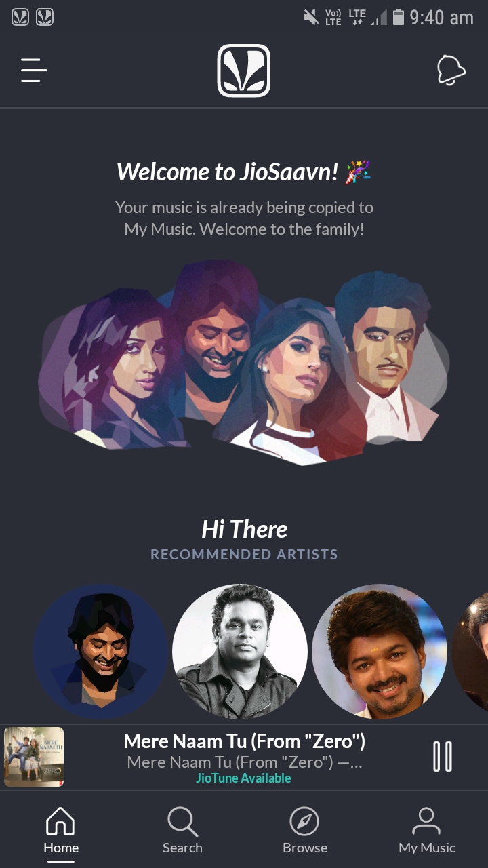Tap the JioTune Available link
This screenshot has height=868, width=488.
coord(243,778)
